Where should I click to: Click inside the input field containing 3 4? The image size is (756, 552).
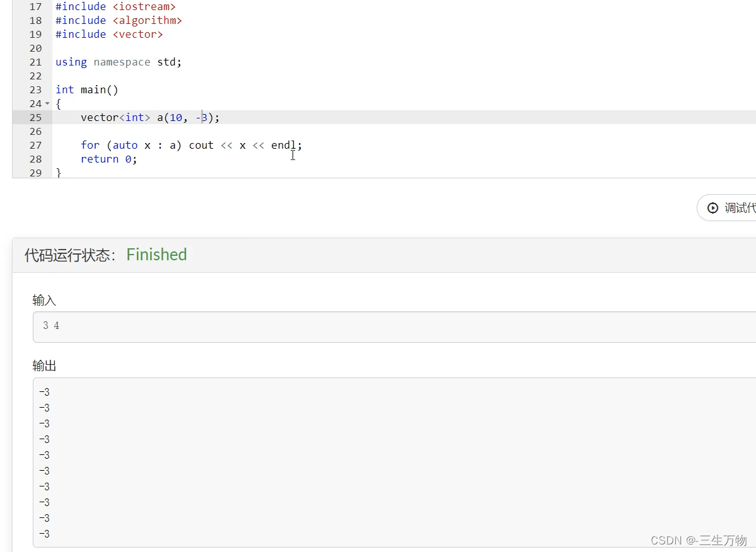[394, 326]
